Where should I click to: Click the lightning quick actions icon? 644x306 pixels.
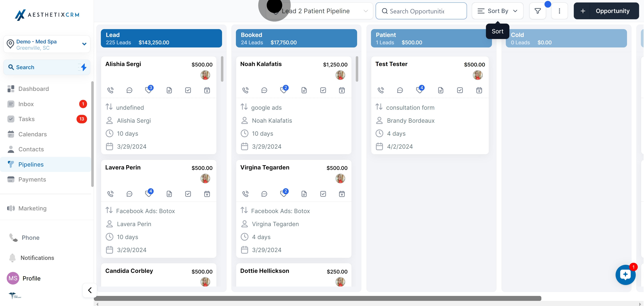(83, 67)
